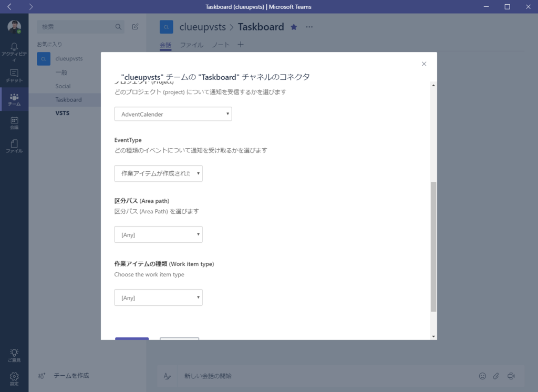Click the create team people icon

pos(42,376)
